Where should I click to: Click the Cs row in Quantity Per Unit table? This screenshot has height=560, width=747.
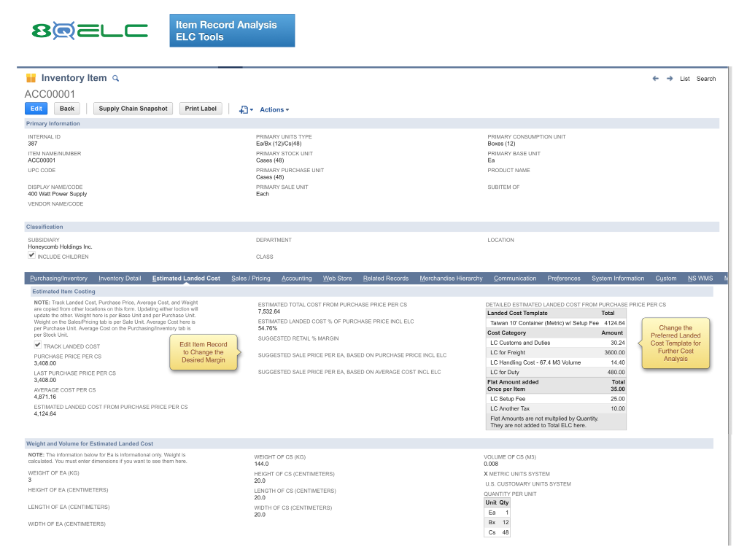tap(497, 532)
